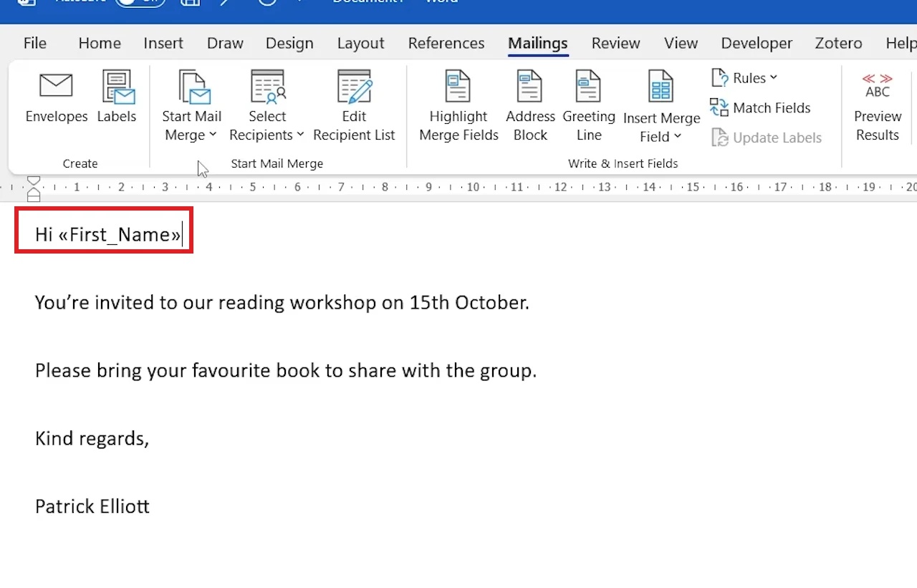Open the File tab

coord(35,43)
